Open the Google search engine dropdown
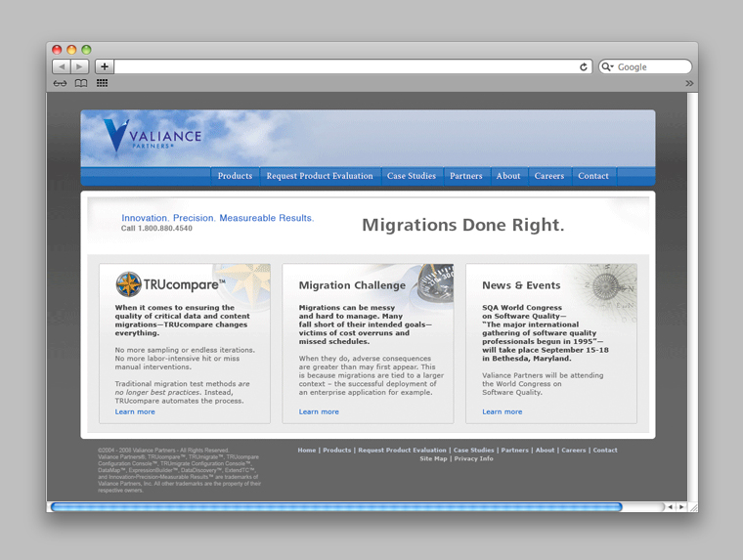 tap(608, 67)
